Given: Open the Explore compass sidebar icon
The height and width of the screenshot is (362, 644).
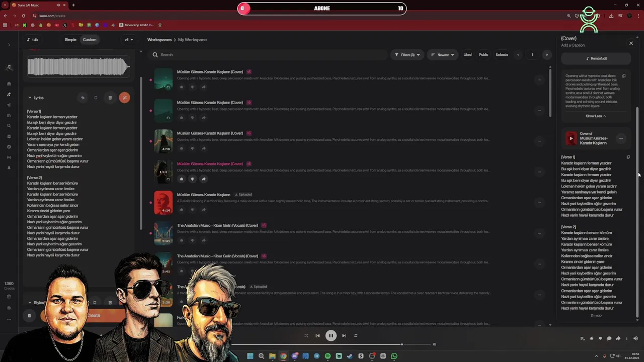Looking at the screenshot, I should (x=9, y=147).
